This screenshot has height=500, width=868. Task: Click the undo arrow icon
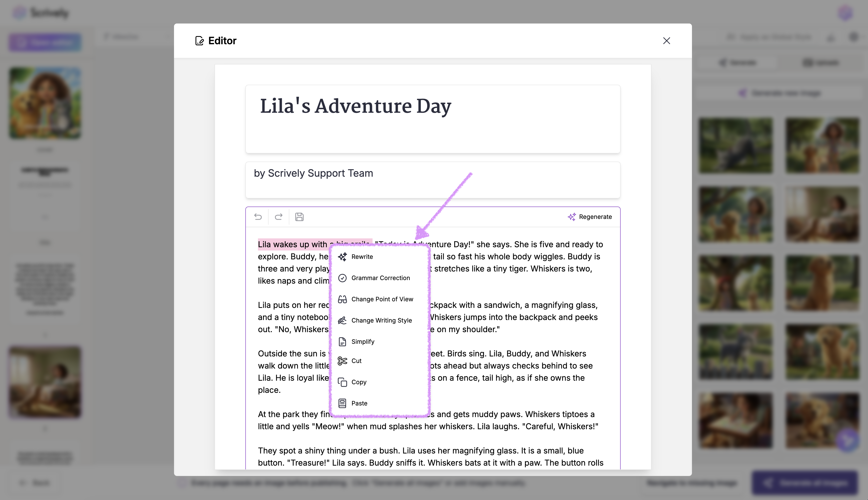pyautogui.click(x=258, y=217)
